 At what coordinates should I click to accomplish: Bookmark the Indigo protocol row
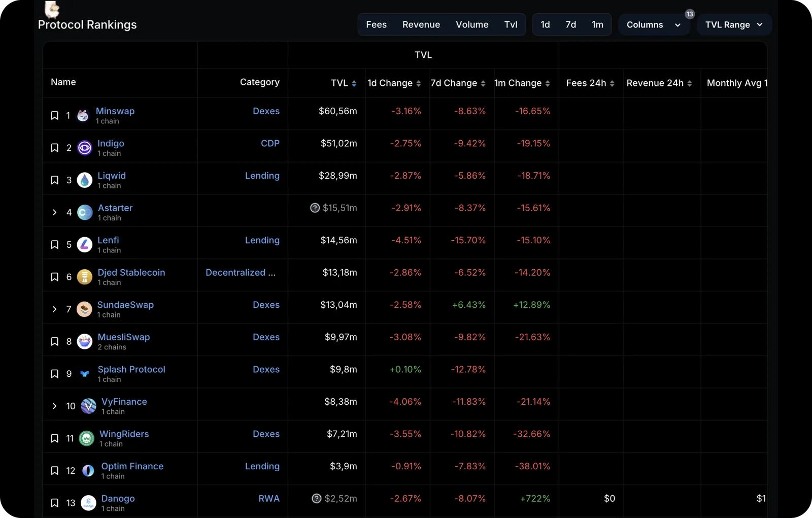(55, 148)
